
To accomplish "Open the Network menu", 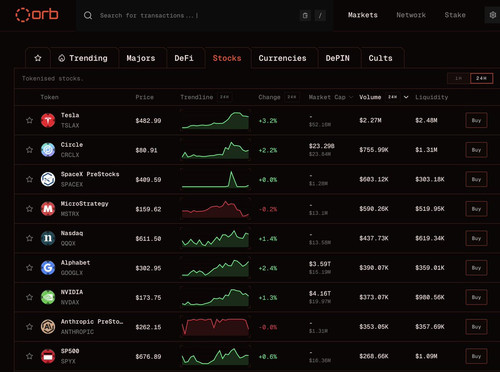I will pos(411,15).
